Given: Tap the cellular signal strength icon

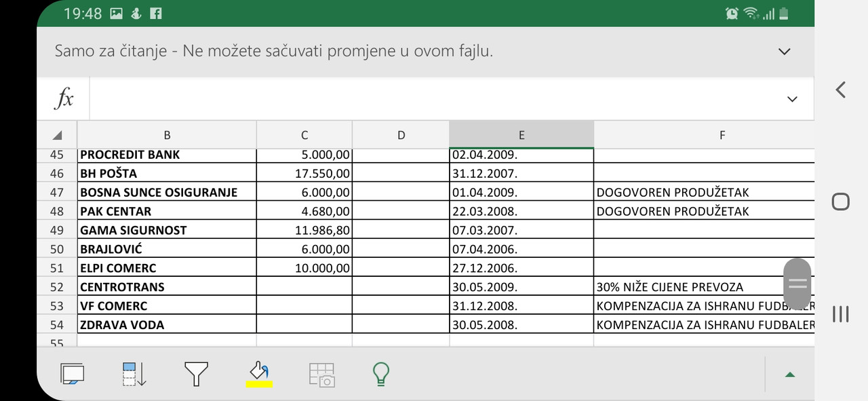Looking at the screenshot, I should coord(769,14).
